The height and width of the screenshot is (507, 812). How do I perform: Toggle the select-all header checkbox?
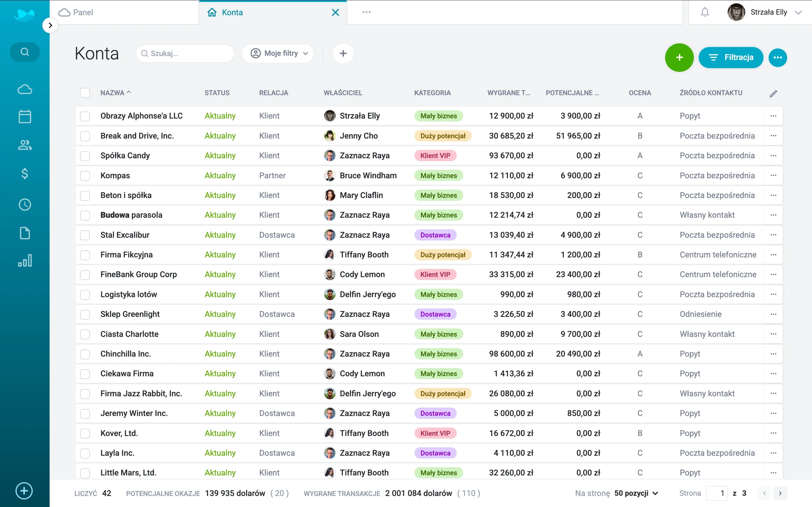tap(85, 93)
